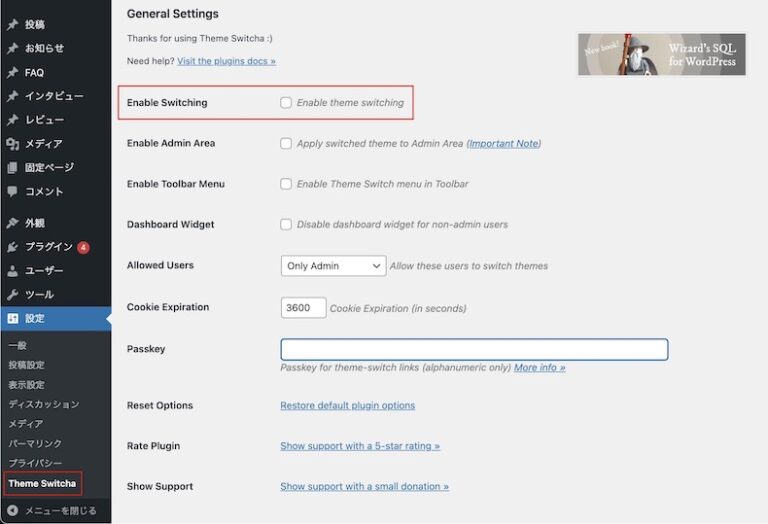Collapse the menu with メニューを閉じる arrow
768x524 pixels.
[x=12, y=510]
